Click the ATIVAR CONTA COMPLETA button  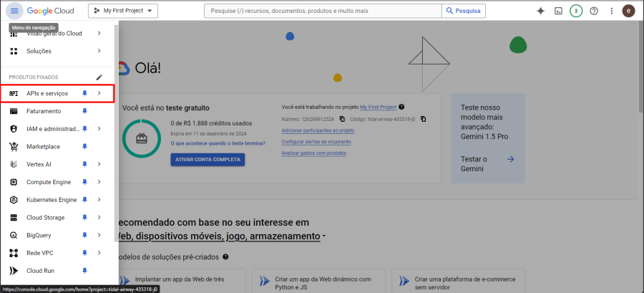point(208,160)
